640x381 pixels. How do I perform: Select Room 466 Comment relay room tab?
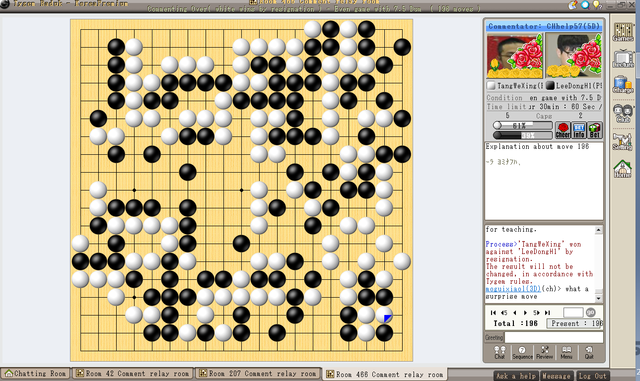(385, 374)
